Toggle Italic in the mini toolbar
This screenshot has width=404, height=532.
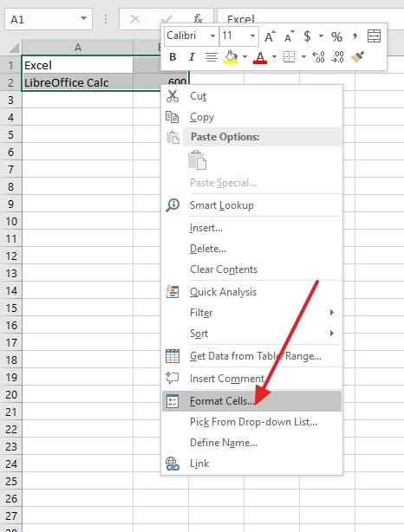tap(192, 57)
